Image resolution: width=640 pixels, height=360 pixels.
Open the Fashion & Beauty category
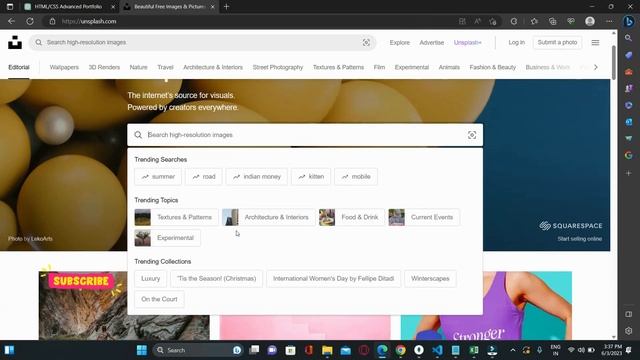click(x=493, y=67)
